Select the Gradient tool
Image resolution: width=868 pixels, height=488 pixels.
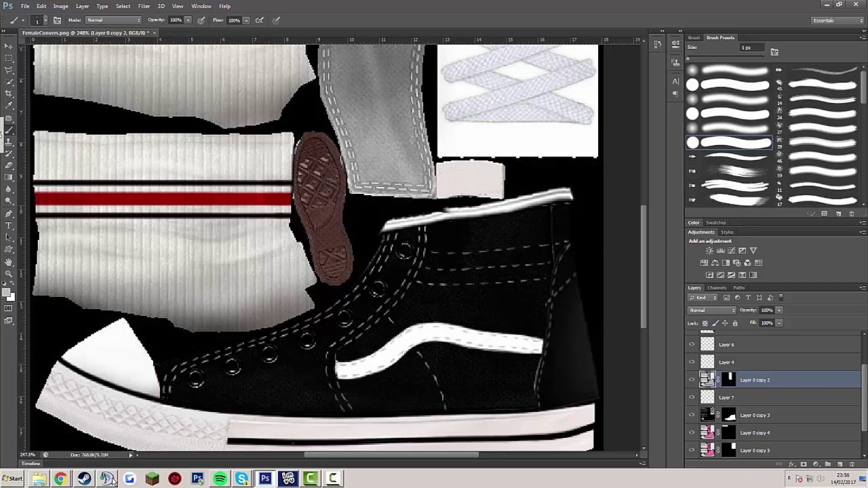click(x=9, y=178)
